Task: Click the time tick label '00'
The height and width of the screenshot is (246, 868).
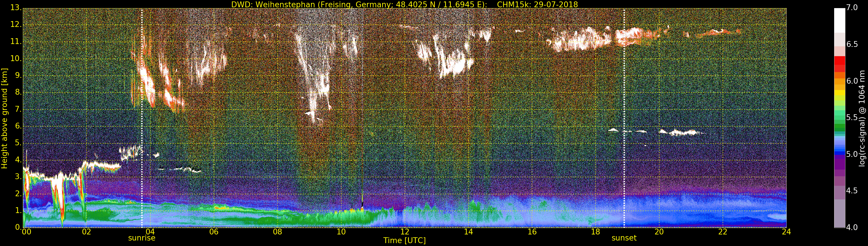Action: 26,232
